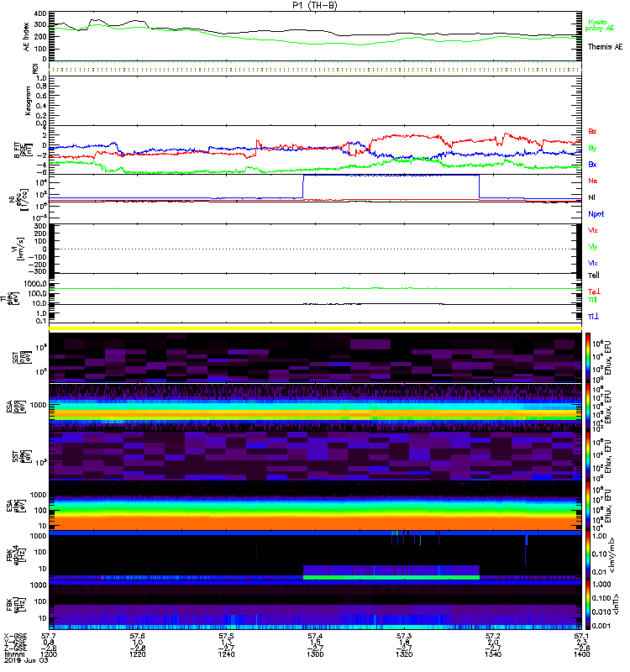
Task: Click the red 'Te⊥' temperature legend label
Action: [x=594, y=291]
